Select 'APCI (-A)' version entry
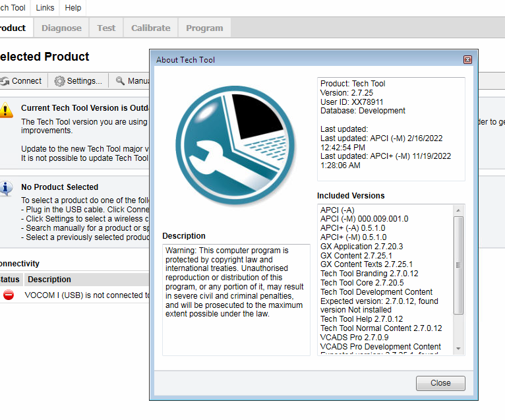 tap(337, 210)
